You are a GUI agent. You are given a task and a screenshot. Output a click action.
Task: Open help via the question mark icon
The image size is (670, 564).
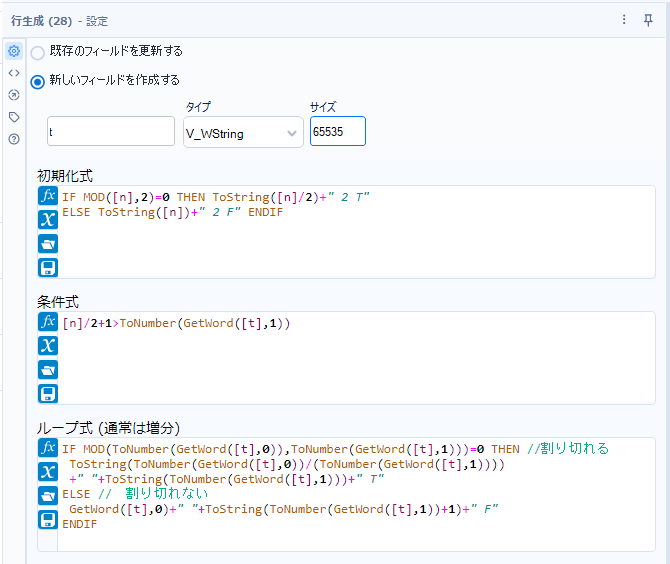14,139
